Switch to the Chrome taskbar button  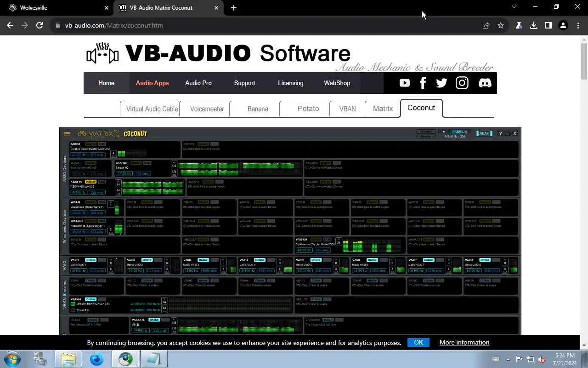coord(125,359)
